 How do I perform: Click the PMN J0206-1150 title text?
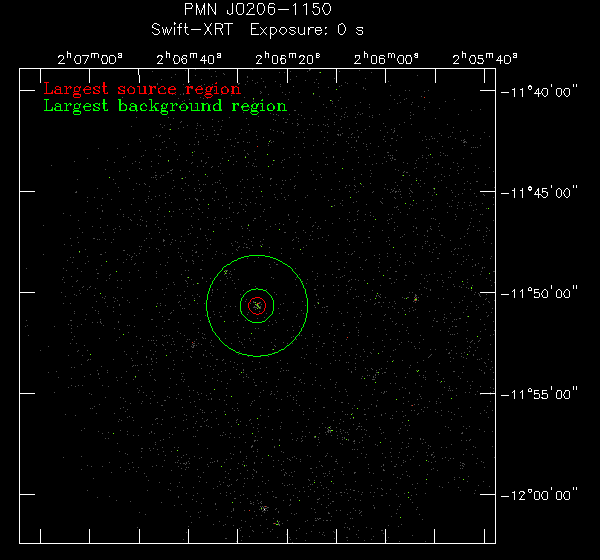tap(258, 9)
